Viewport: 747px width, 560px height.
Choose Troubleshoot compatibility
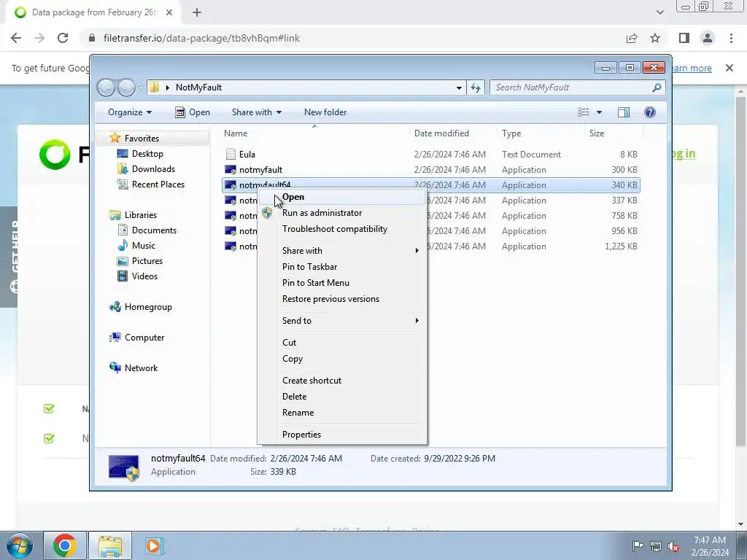pos(334,229)
